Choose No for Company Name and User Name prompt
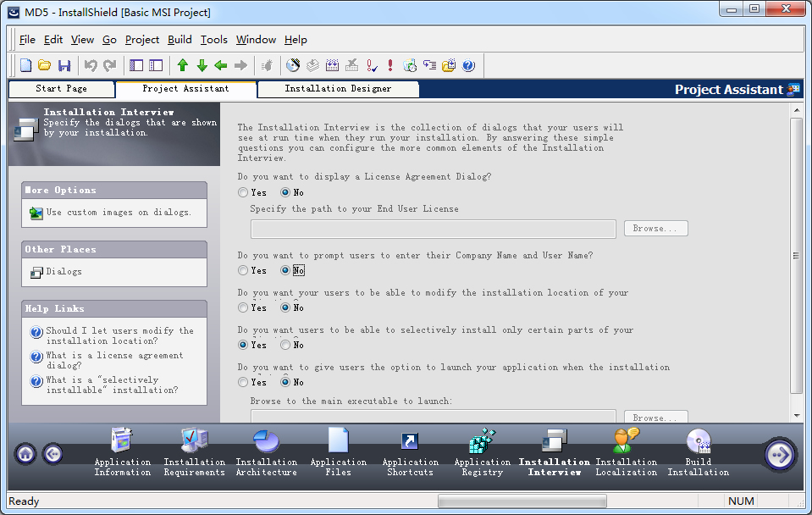 tap(292, 270)
